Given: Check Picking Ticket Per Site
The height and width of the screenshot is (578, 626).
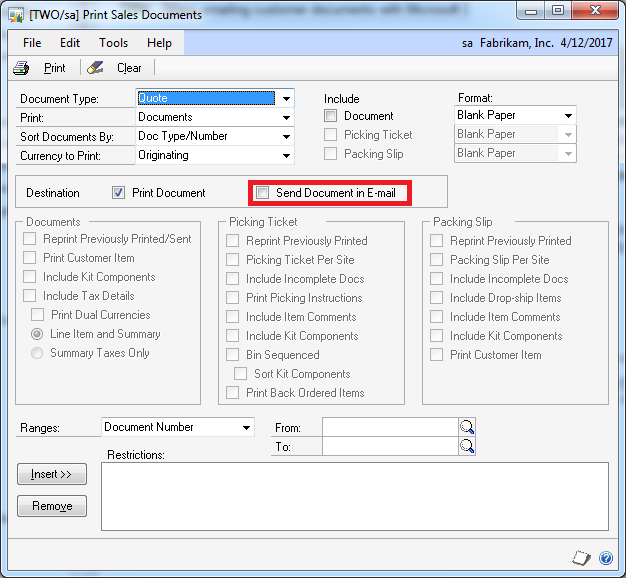Looking at the screenshot, I should click(x=233, y=259).
